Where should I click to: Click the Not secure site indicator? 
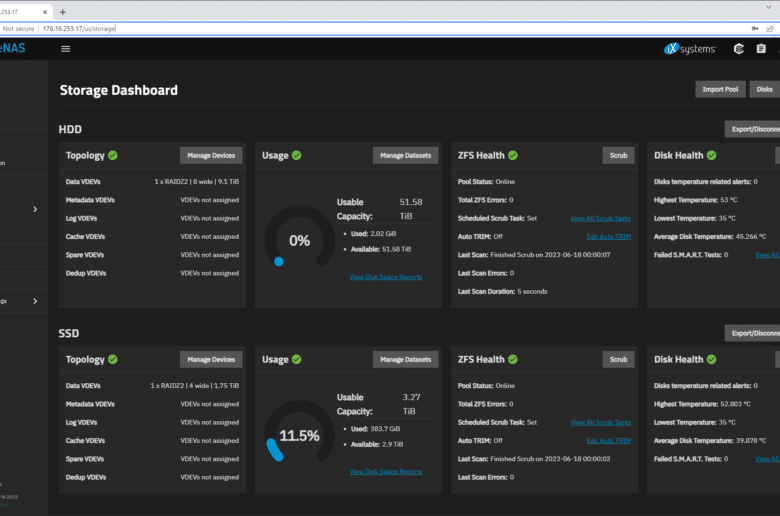[18, 28]
